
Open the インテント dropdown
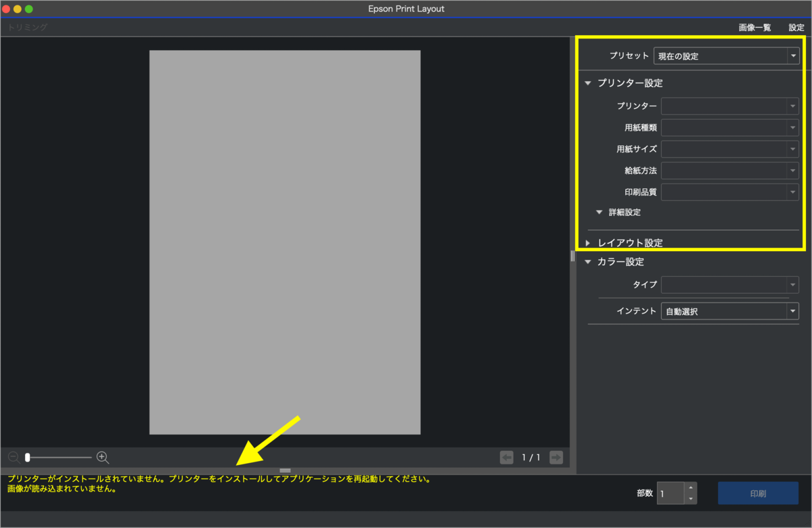pyautogui.click(x=730, y=312)
